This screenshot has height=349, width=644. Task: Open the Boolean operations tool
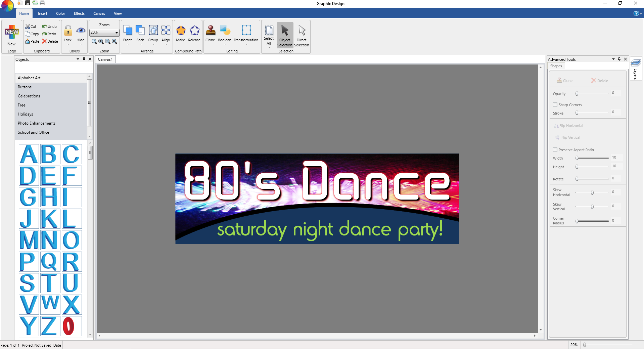pos(225,31)
